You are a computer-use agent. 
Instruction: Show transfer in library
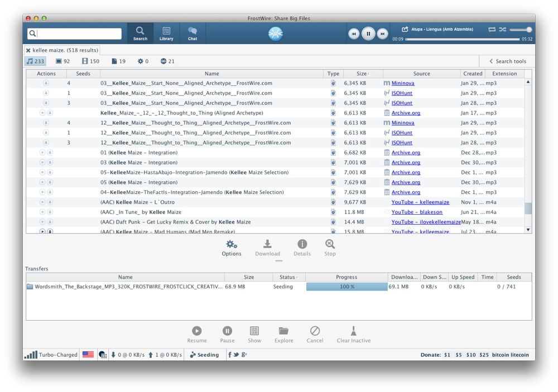pyautogui.click(x=254, y=335)
